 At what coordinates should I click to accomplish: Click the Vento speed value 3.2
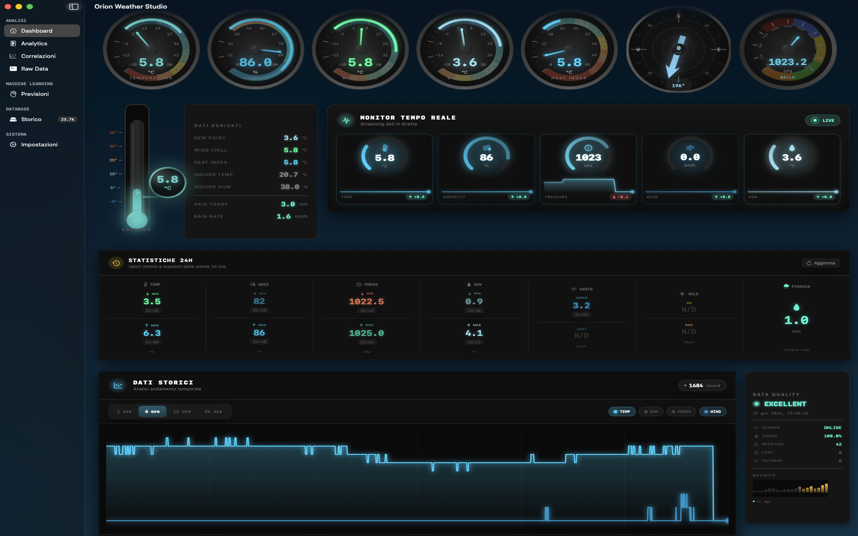point(581,306)
